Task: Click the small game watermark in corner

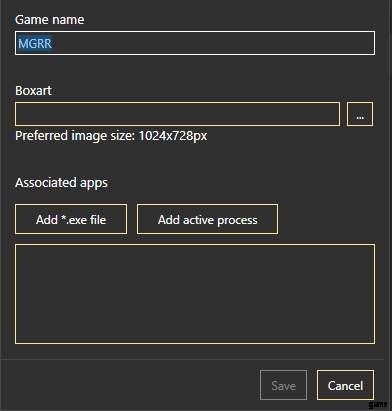Action: (378, 405)
